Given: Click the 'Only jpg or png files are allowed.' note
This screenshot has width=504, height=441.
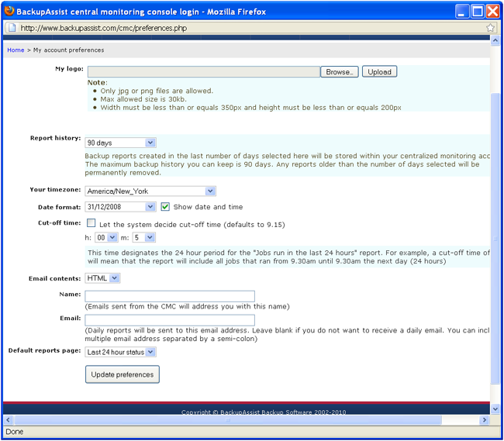Looking at the screenshot, I should (157, 91).
